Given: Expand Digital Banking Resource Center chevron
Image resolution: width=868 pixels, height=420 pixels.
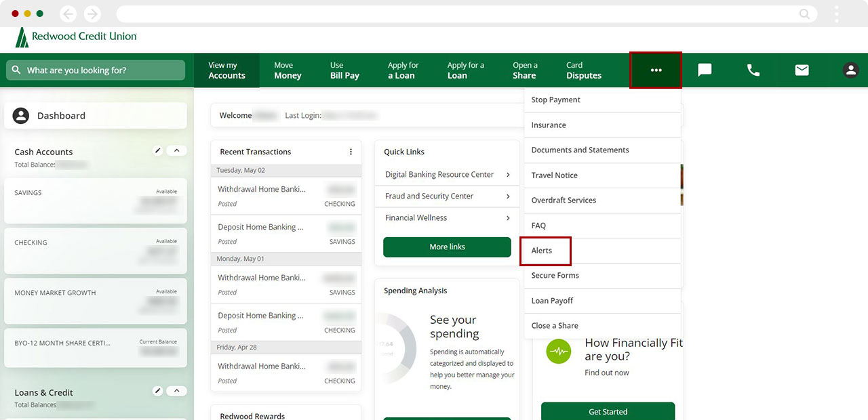Looking at the screenshot, I should tap(508, 175).
